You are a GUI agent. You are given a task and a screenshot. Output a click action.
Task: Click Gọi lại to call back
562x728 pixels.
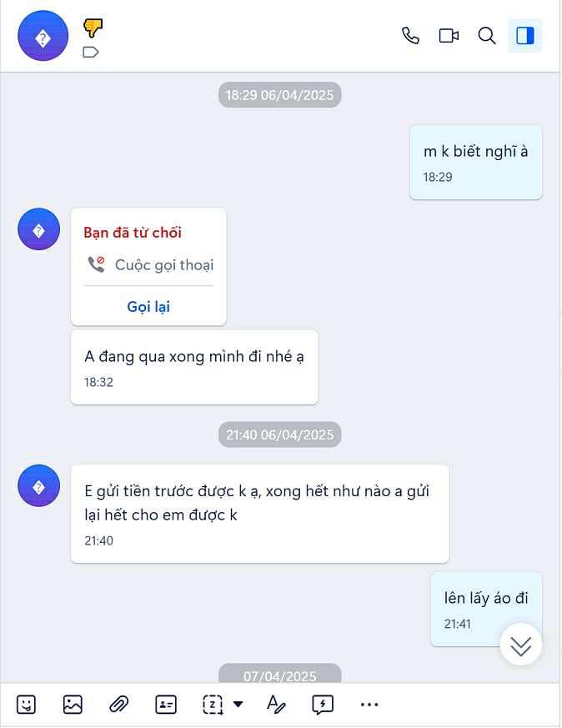148,306
